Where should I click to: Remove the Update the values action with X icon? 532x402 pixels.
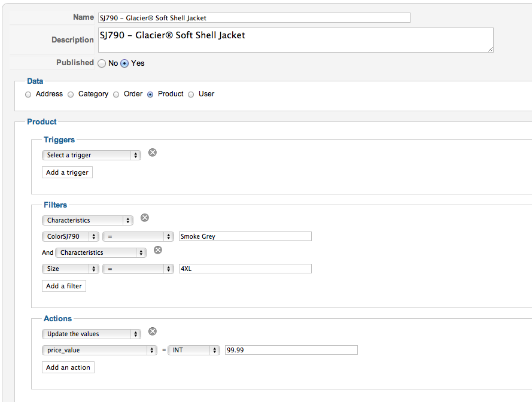coord(153,331)
